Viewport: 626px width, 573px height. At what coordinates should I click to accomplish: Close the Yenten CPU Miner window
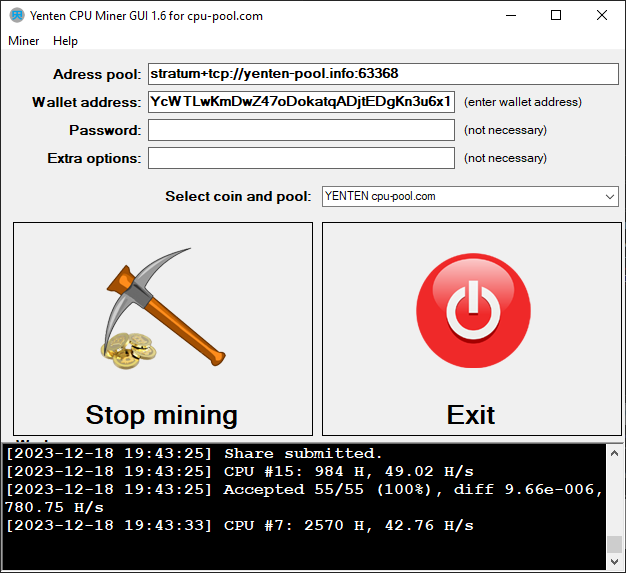click(x=602, y=16)
